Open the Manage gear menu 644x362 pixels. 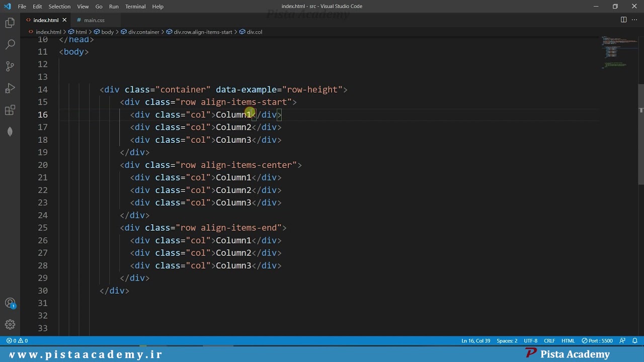tap(10, 325)
